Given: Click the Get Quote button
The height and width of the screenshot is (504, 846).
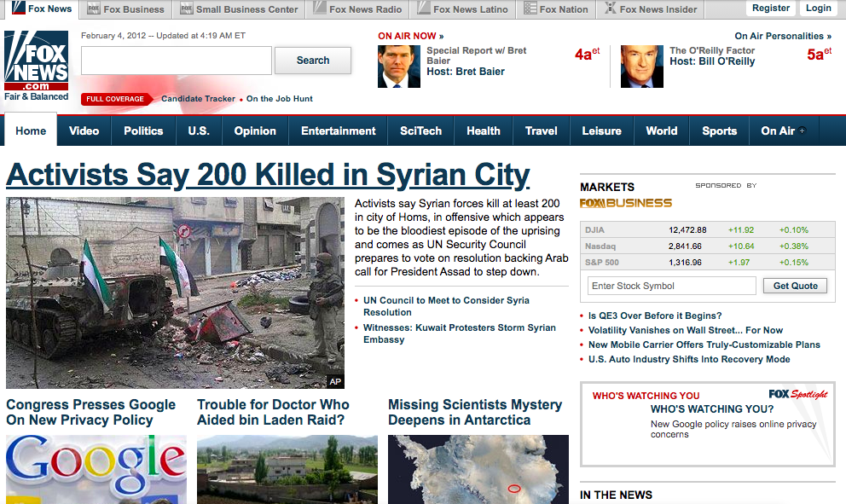Looking at the screenshot, I should tap(795, 286).
